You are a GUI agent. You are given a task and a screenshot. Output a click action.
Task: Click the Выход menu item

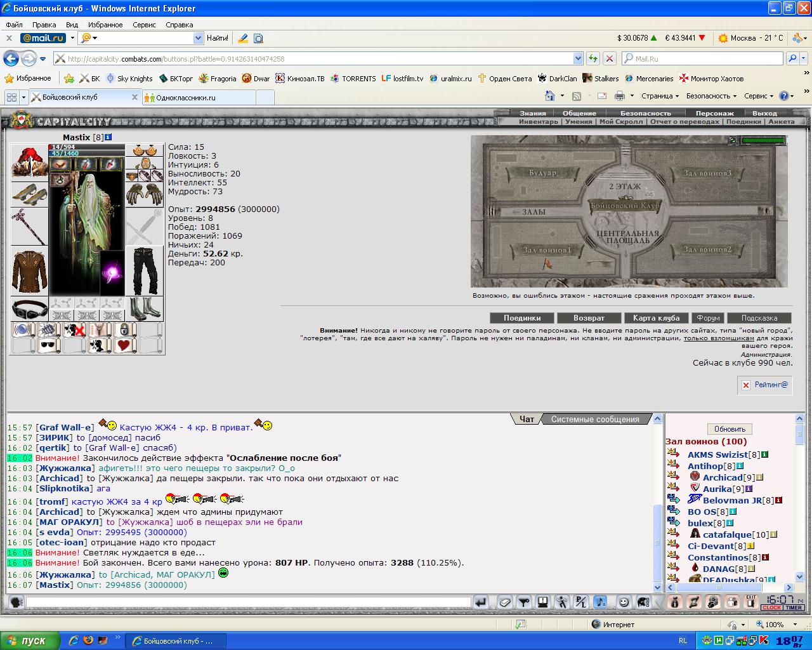point(764,114)
